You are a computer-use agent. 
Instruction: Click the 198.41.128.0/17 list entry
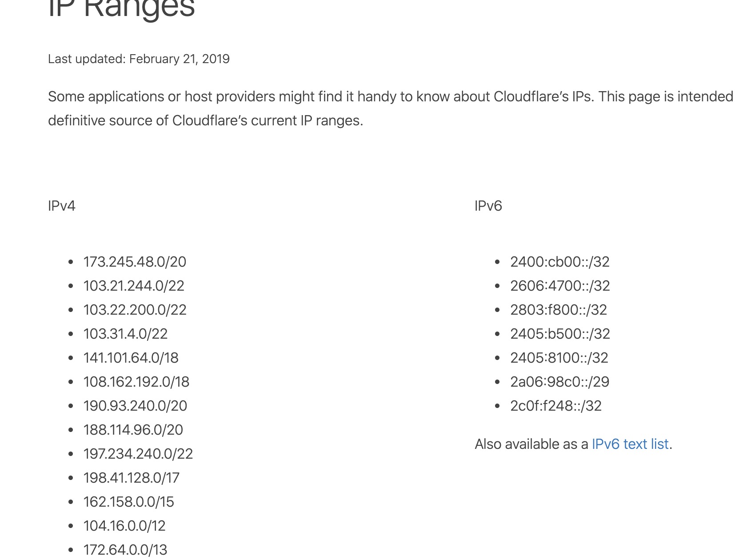click(131, 478)
